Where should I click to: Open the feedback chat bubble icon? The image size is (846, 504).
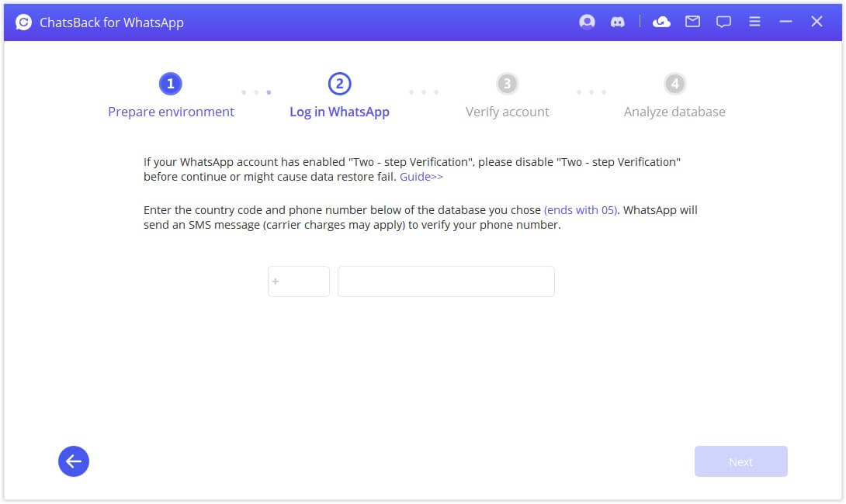tap(723, 22)
